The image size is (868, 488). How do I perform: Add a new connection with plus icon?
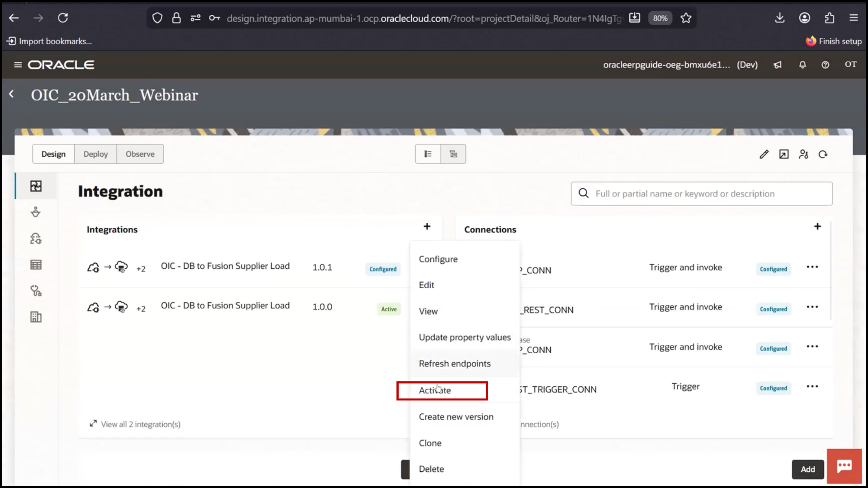click(x=817, y=226)
